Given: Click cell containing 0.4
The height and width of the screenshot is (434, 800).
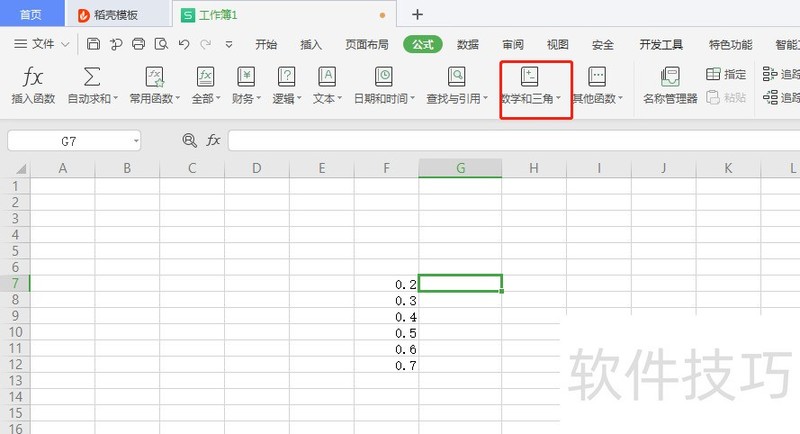Looking at the screenshot, I should (386, 317).
